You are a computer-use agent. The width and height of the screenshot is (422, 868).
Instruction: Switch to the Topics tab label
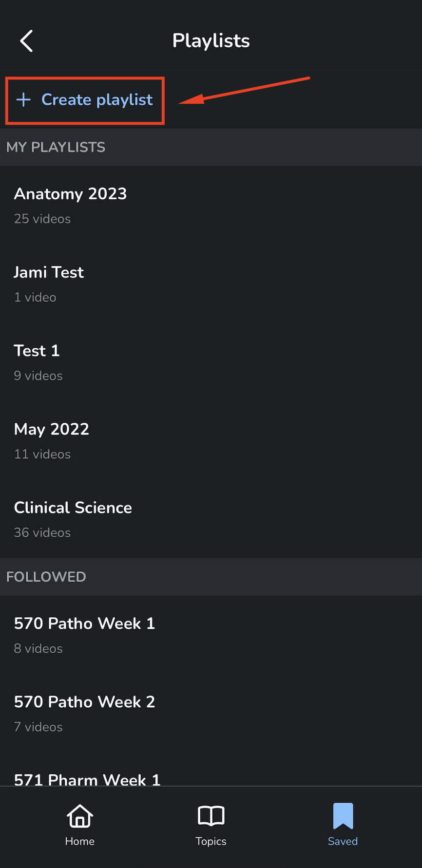[211, 841]
